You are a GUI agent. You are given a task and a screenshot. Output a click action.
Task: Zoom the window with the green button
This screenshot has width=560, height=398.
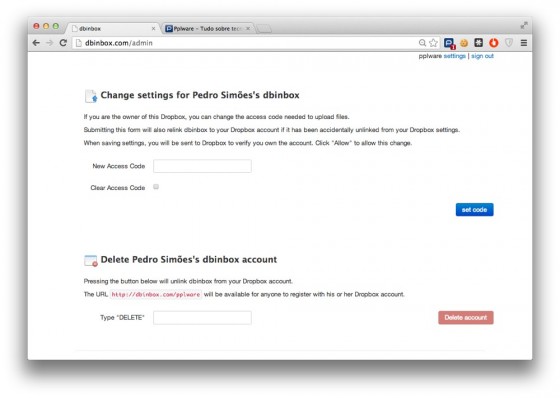coord(56,26)
